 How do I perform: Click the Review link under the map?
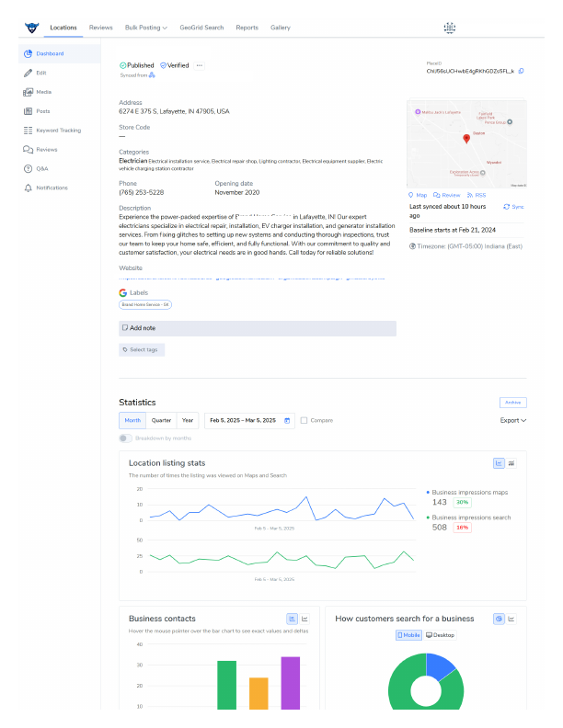click(x=446, y=196)
